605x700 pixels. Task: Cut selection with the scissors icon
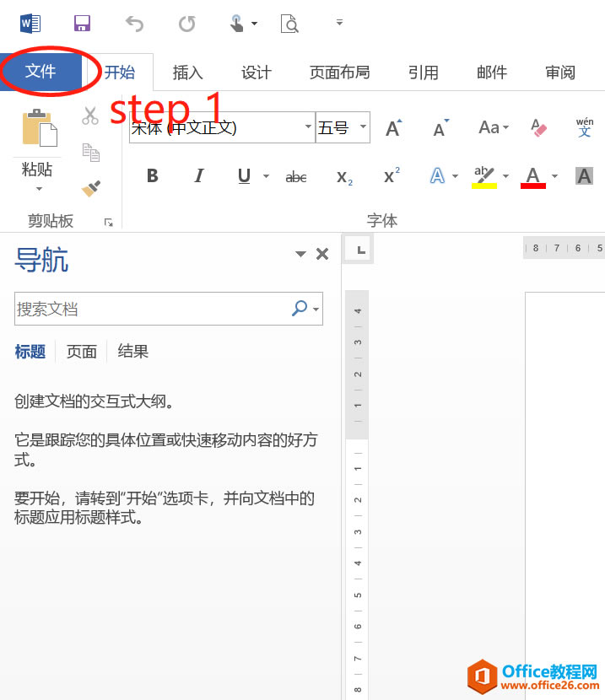(90, 116)
